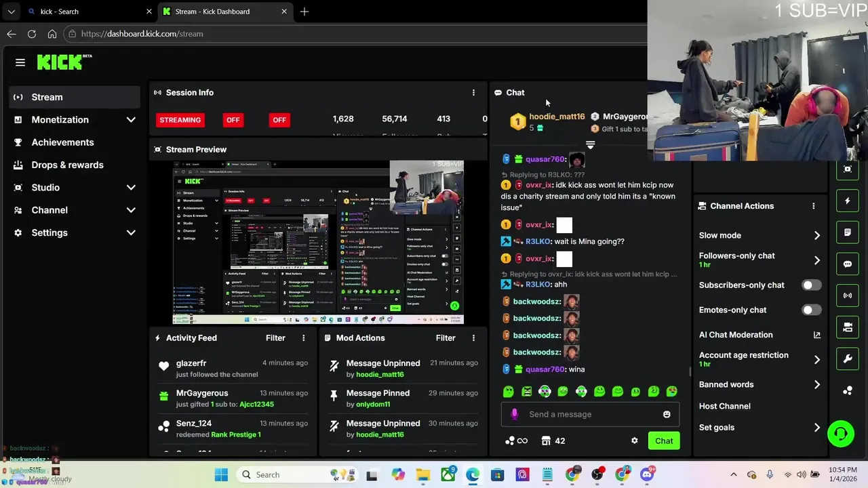Open AI Chat Moderation external link icon

click(x=816, y=335)
